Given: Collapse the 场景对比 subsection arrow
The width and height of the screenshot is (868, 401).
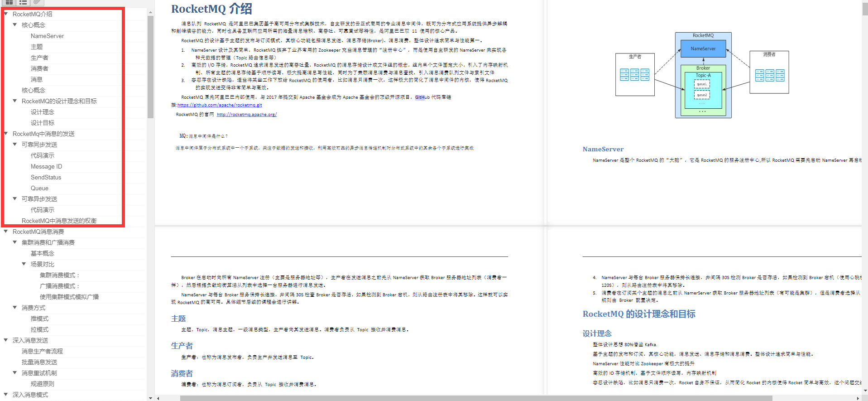Looking at the screenshot, I should click(24, 264).
